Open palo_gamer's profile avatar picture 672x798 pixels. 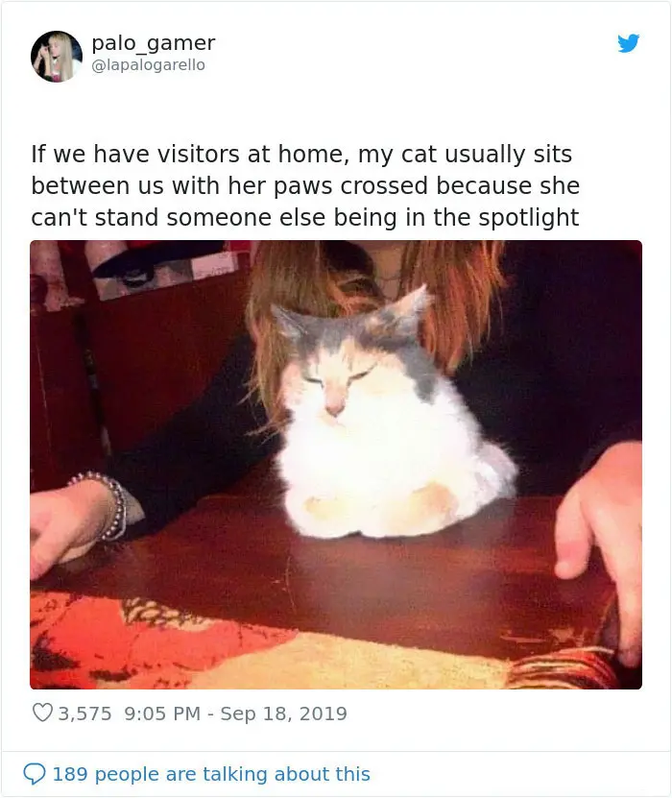tap(57, 57)
